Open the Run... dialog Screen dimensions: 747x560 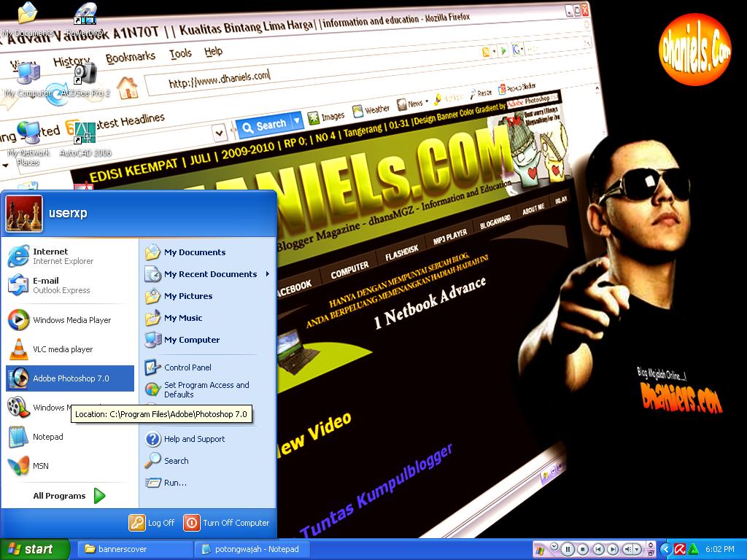tap(207, 483)
